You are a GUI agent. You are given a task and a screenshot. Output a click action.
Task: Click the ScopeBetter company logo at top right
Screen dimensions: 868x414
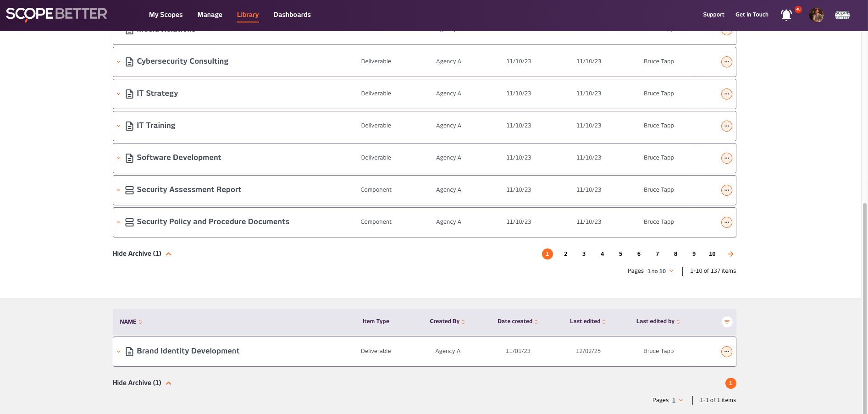(x=842, y=15)
